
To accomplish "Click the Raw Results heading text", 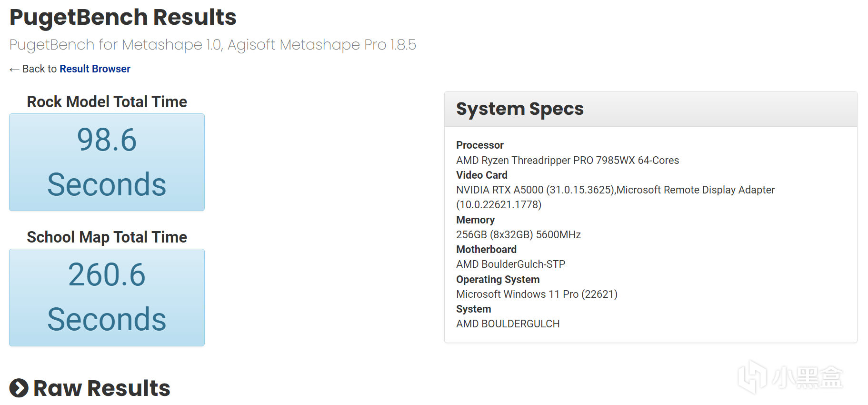I will 101,388.
